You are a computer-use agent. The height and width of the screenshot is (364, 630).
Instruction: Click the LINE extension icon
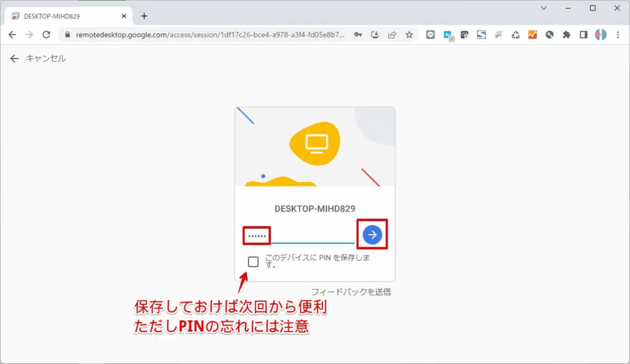click(431, 35)
